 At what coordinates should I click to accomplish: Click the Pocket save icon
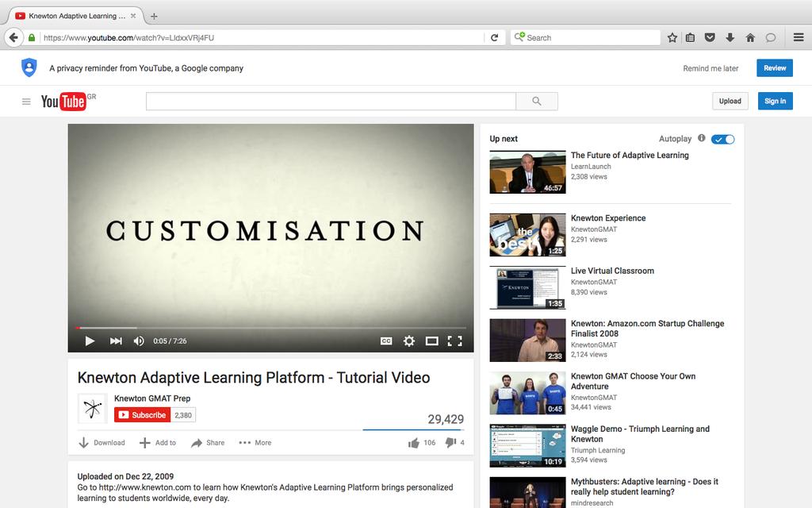pos(710,37)
